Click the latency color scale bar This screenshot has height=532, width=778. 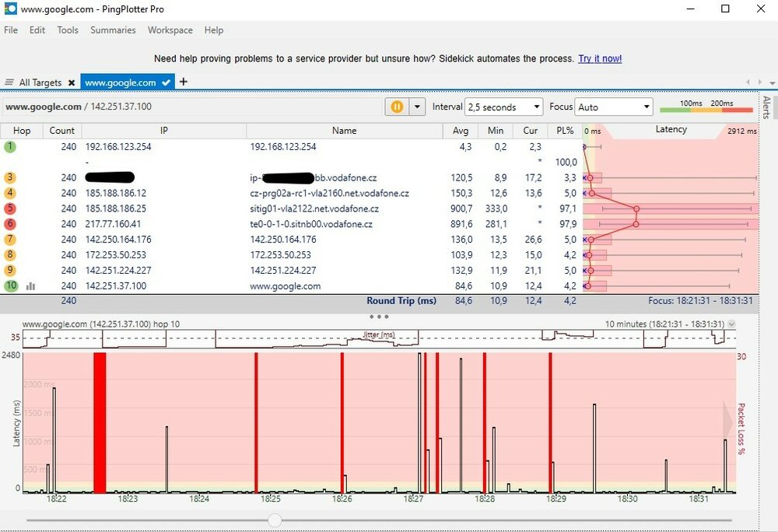706,110
